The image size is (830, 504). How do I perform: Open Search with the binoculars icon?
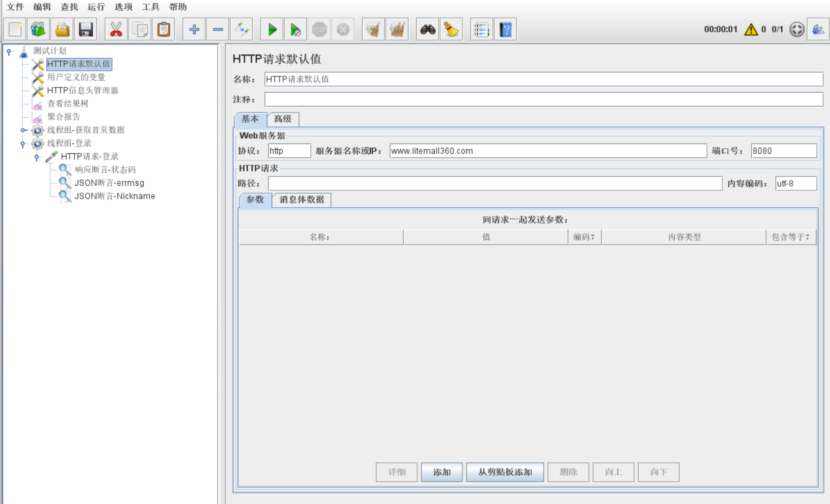click(427, 30)
